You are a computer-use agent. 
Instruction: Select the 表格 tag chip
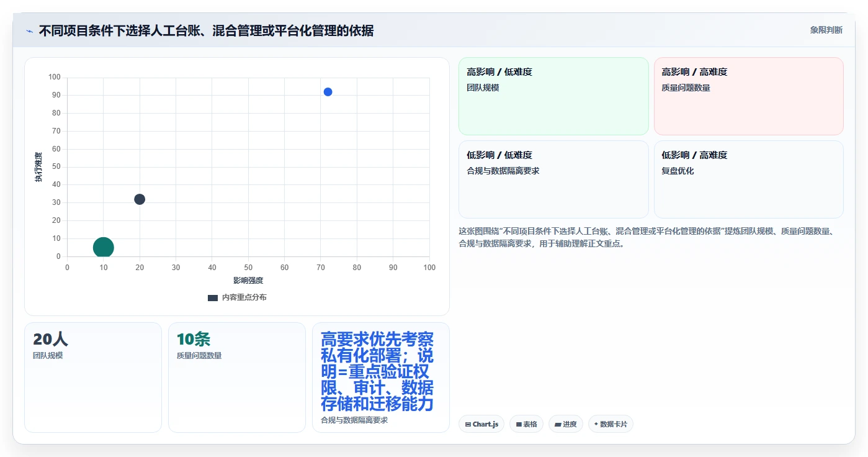(526, 424)
